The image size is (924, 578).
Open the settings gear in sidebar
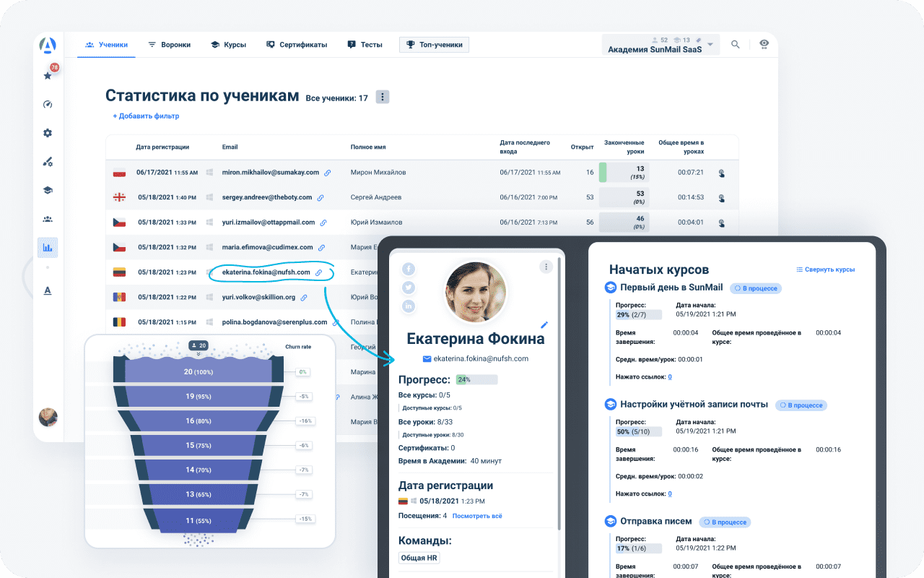[48, 133]
